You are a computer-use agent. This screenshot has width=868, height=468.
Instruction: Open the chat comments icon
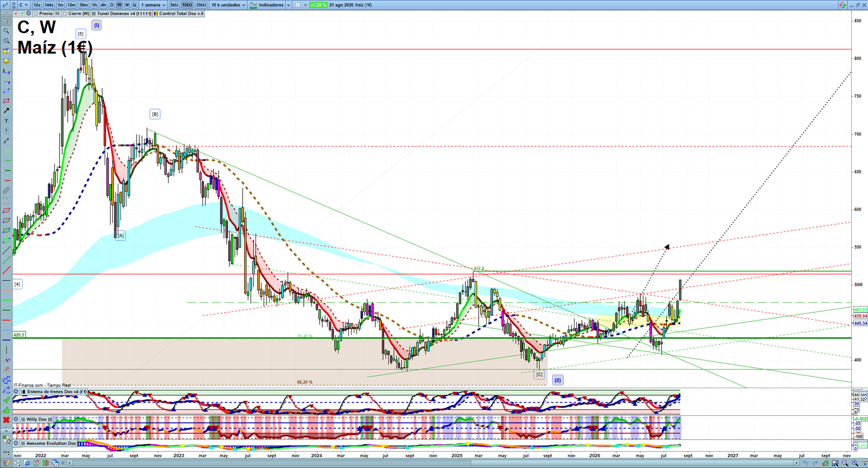27,463
